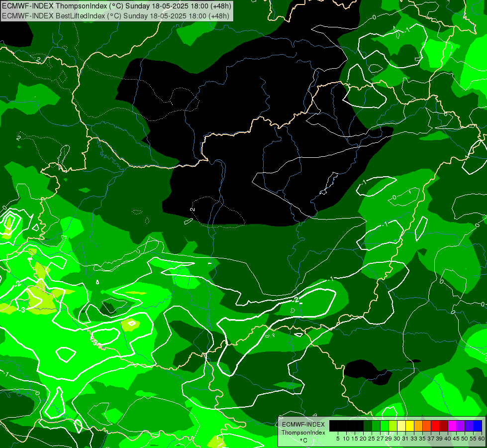487x448 pixels.
Task: Click the legend scale value 10
Action: 346,439
